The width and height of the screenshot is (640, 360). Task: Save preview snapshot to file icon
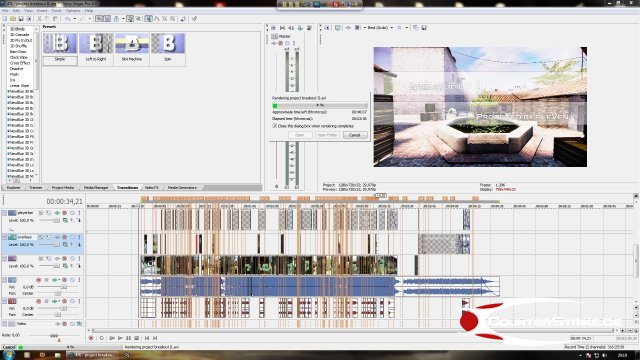pos(424,28)
